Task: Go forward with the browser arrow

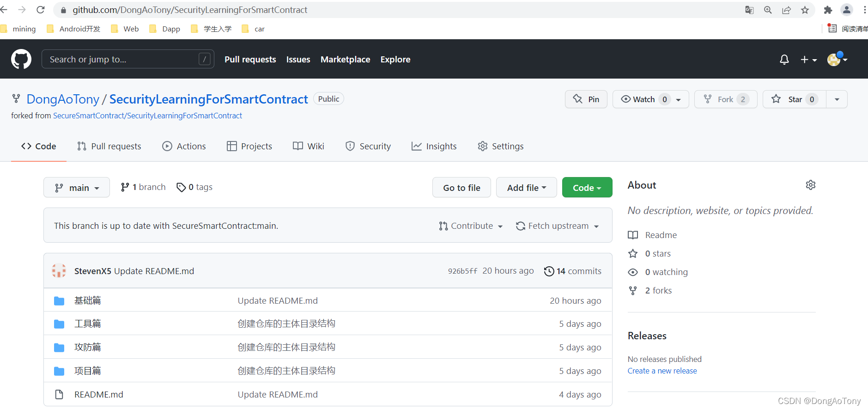Action: click(x=22, y=10)
